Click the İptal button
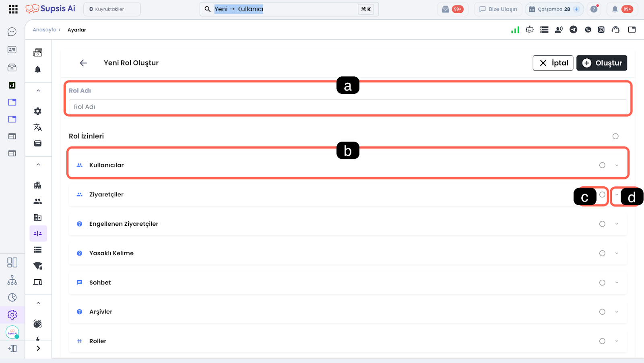This screenshot has height=363, width=644. [x=553, y=63]
